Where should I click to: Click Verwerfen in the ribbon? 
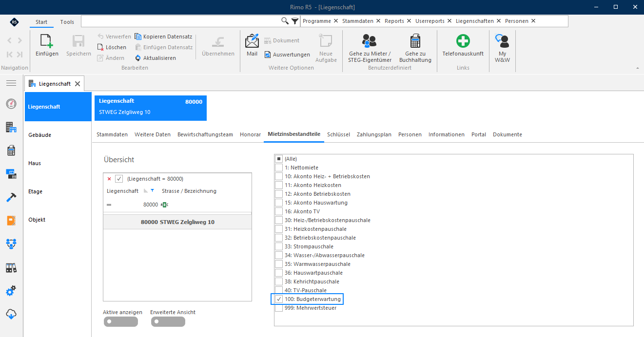coord(114,37)
